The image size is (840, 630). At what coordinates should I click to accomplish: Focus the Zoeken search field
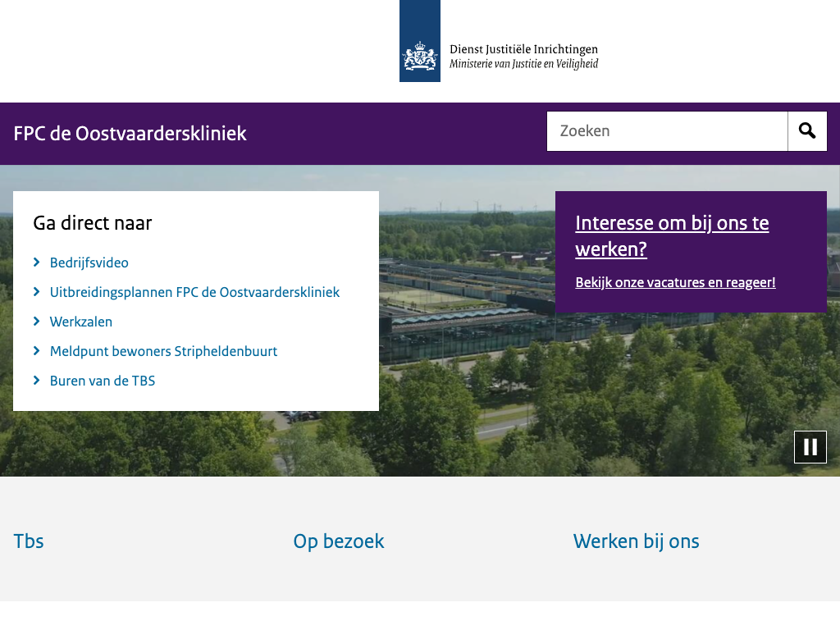[667, 131]
